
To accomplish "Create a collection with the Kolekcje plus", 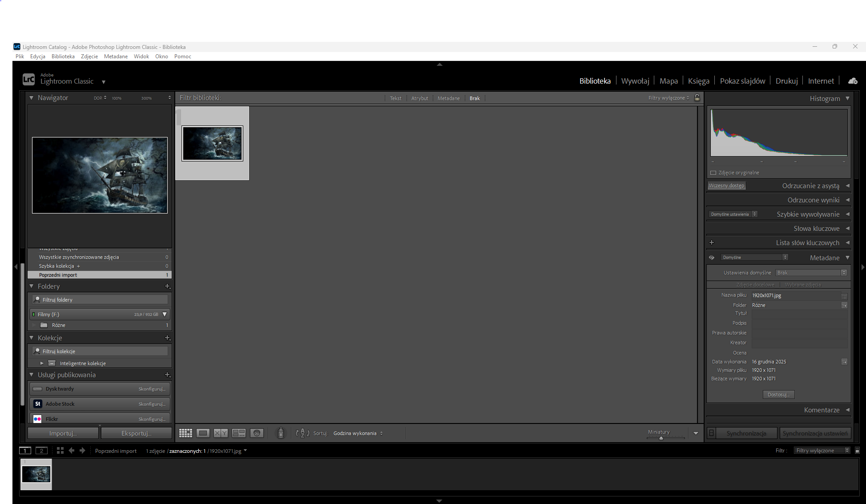I will [168, 338].
